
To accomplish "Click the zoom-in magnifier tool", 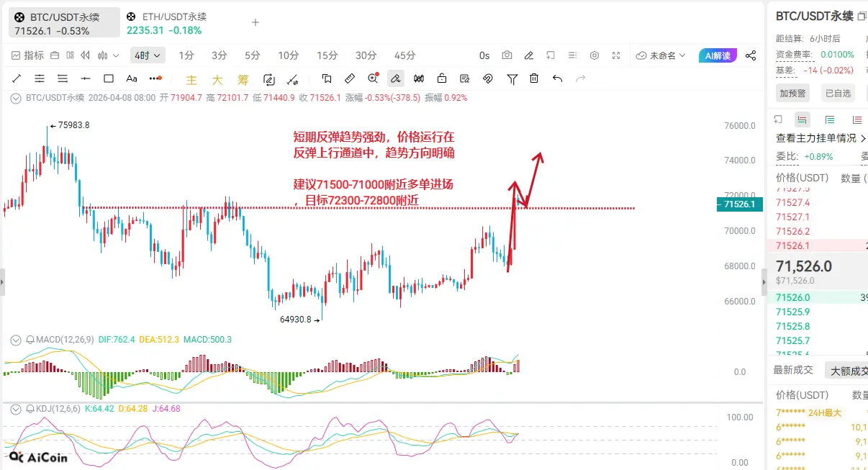I will coord(373,78).
